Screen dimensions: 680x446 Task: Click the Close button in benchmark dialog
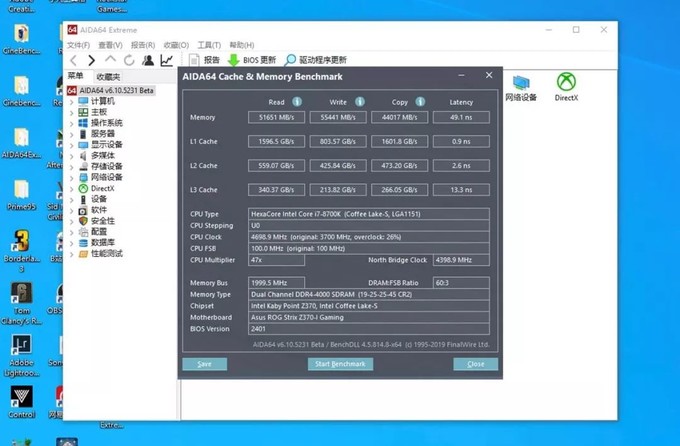pos(476,364)
